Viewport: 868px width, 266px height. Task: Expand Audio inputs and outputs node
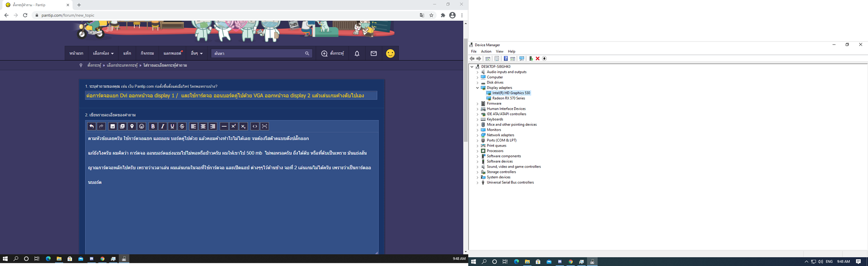click(x=477, y=72)
